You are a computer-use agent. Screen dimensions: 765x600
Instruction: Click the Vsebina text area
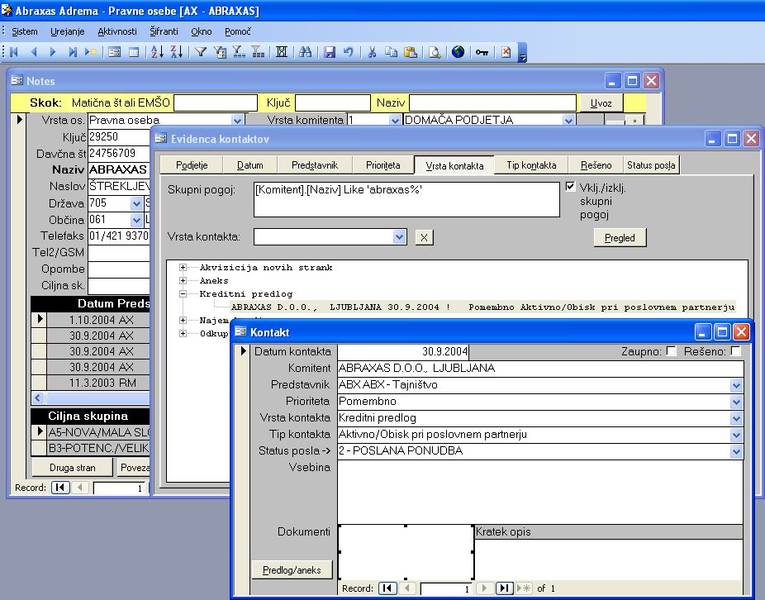pos(540,492)
